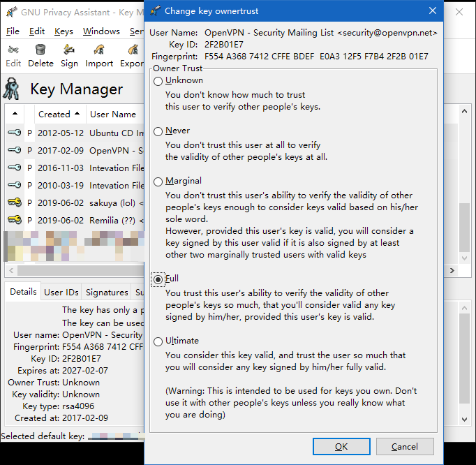
Task: Click the yellow key icon for sakuya
Action: tap(14, 202)
